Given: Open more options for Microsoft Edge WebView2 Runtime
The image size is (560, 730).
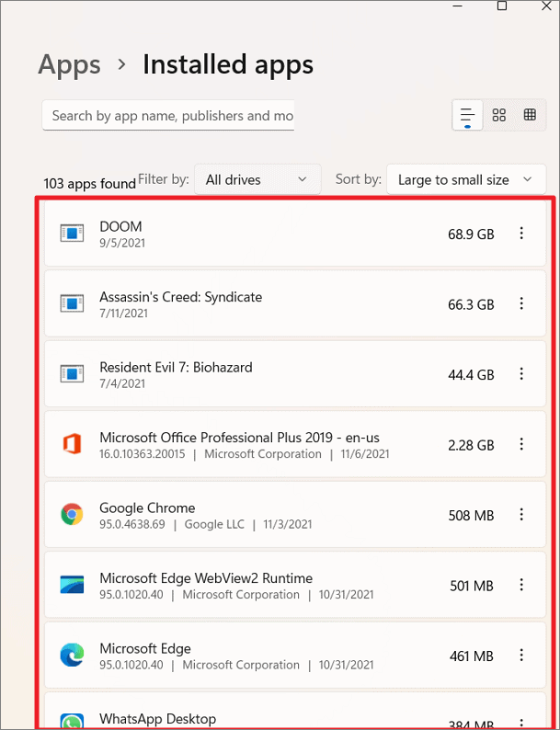Looking at the screenshot, I should pyautogui.click(x=521, y=585).
